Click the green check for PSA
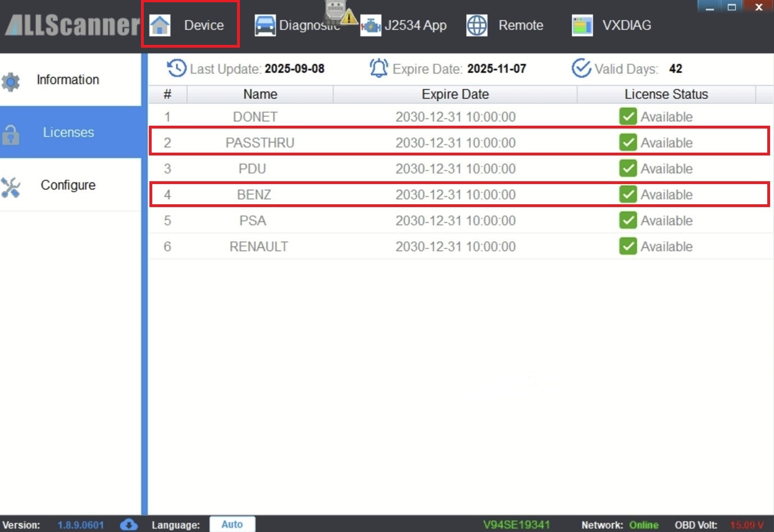The height and width of the screenshot is (532, 774). point(628,220)
